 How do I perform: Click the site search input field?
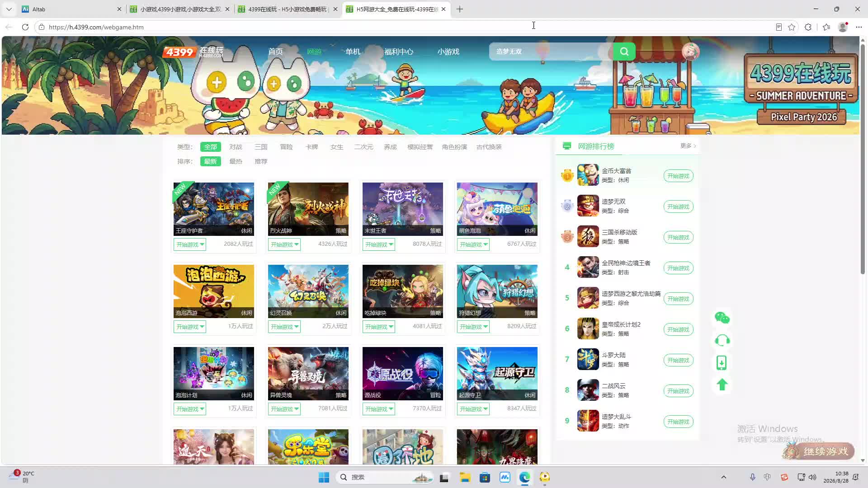[551, 52]
